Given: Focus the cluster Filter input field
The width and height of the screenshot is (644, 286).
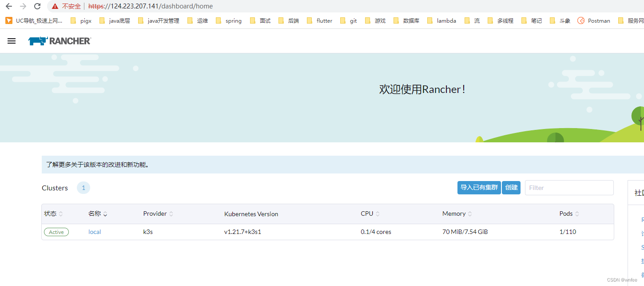Looking at the screenshot, I should [569, 188].
